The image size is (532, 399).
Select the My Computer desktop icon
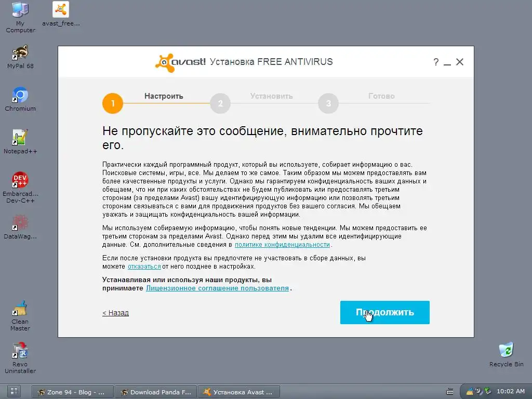tap(20, 17)
